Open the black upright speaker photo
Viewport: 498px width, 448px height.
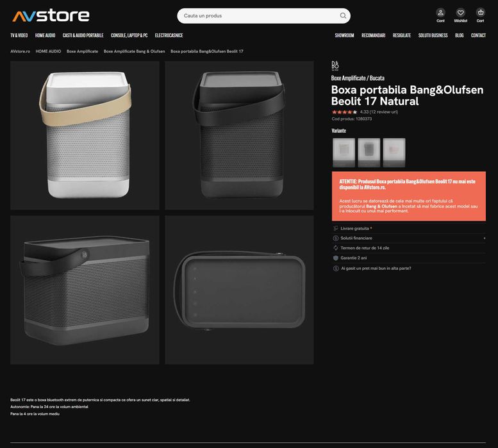click(240, 135)
